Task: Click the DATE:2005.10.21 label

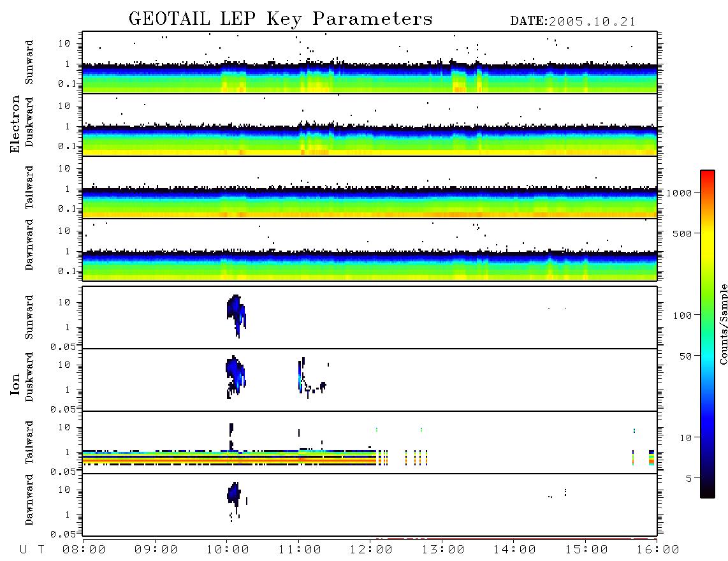Action: 573,22
